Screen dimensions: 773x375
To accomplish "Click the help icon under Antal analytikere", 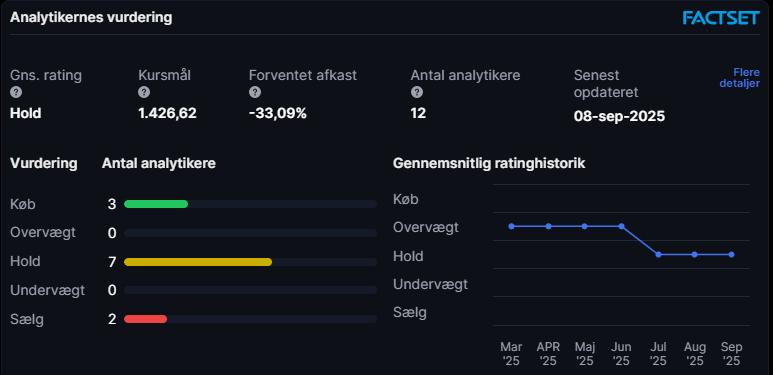I will 417,92.
